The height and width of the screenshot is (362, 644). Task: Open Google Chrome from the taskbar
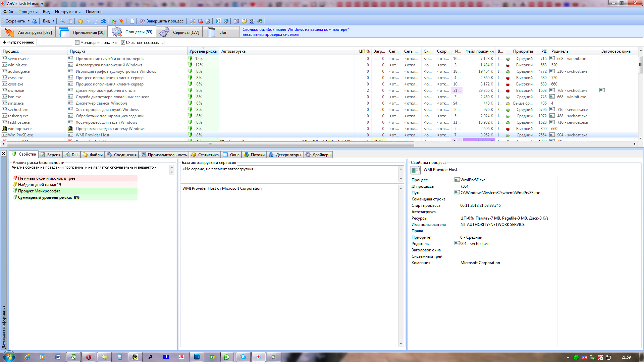(212, 357)
